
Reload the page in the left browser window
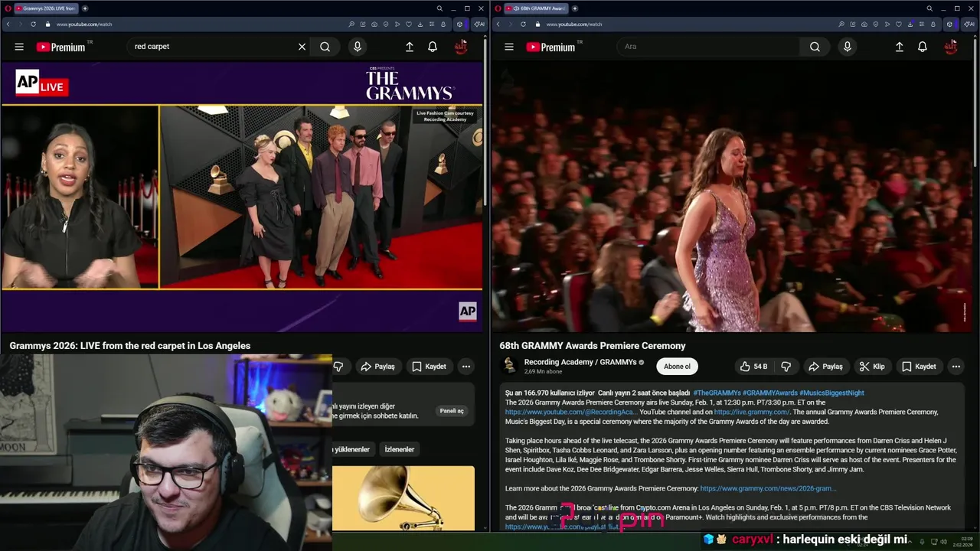(x=33, y=24)
